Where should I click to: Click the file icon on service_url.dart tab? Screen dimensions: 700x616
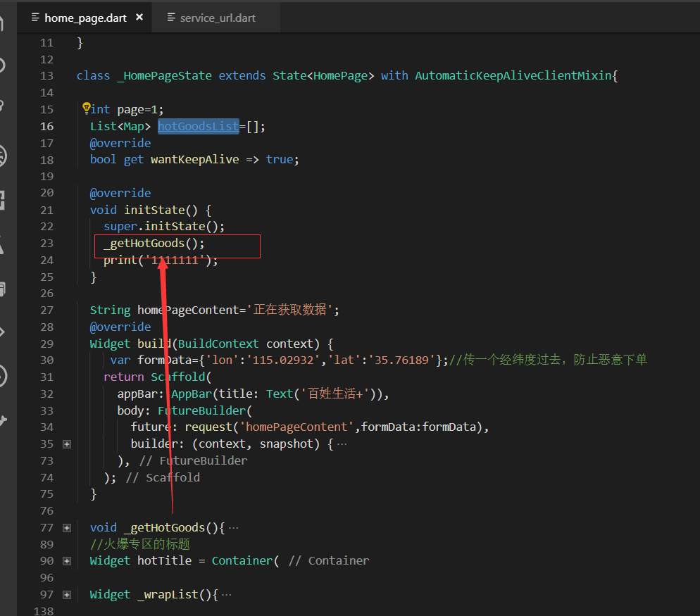(x=170, y=17)
